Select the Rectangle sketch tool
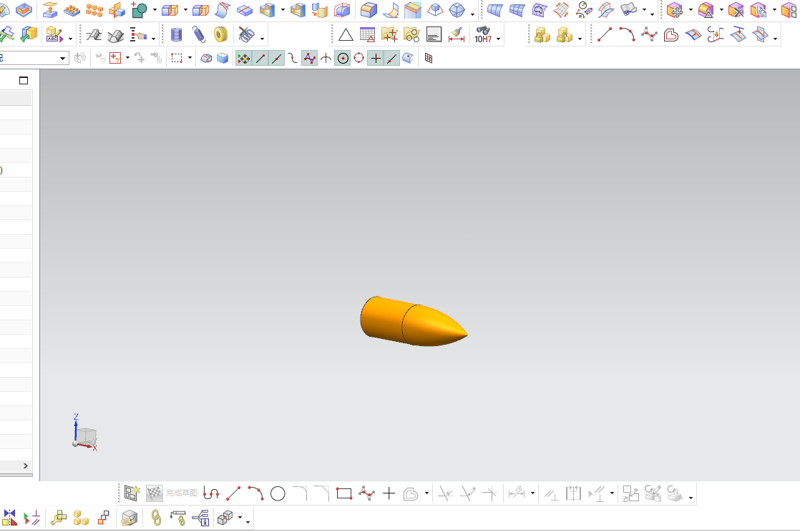 click(x=344, y=493)
